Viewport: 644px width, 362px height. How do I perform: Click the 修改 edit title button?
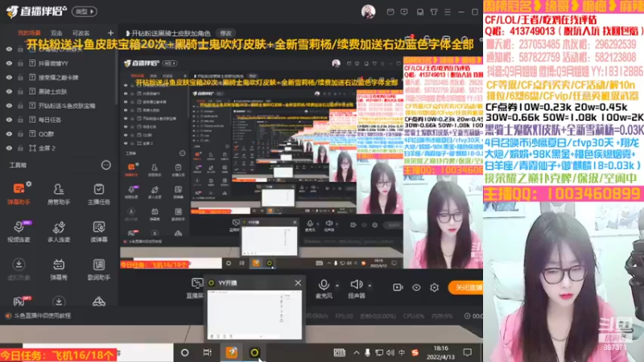(226, 33)
